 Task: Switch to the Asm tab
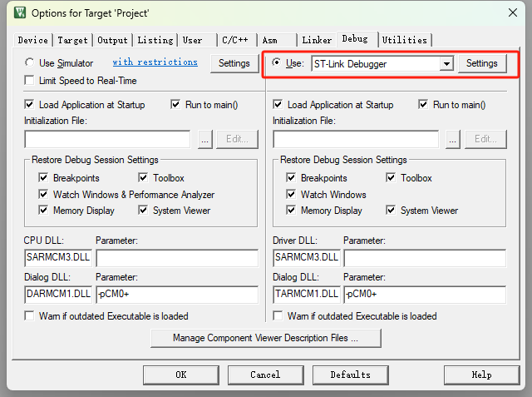pyautogui.click(x=277, y=40)
